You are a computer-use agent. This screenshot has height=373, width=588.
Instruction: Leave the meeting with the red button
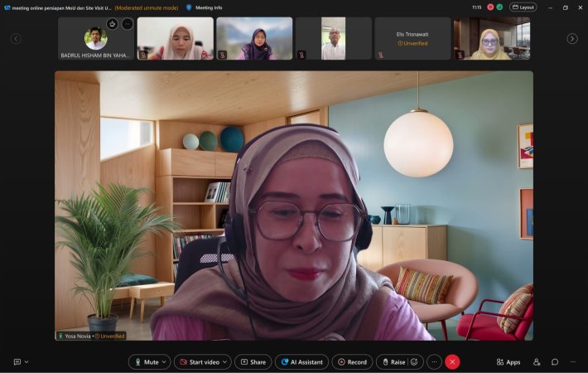452,362
